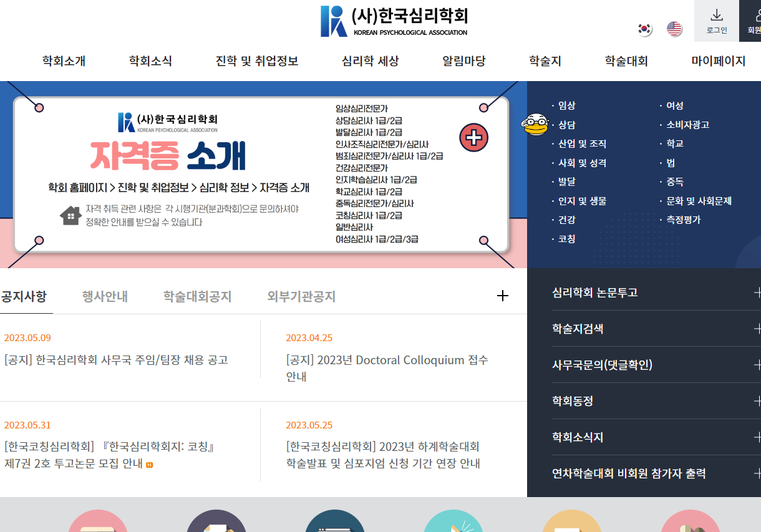Open the 법 division link
Image resolution: width=761 pixels, height=532 pixels.
click(671, 163)
